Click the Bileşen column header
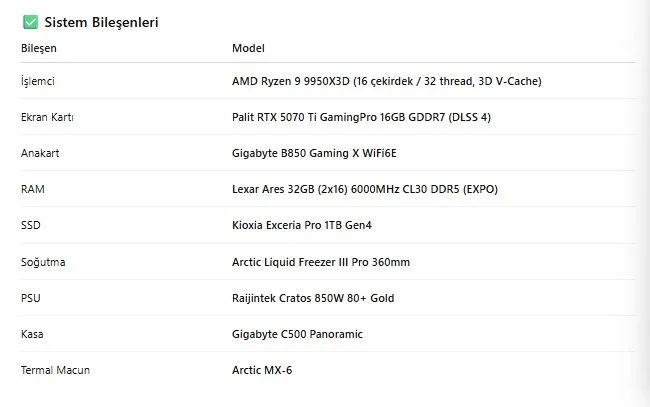Viewport: 650px width, 407px height. pos(39,48)
